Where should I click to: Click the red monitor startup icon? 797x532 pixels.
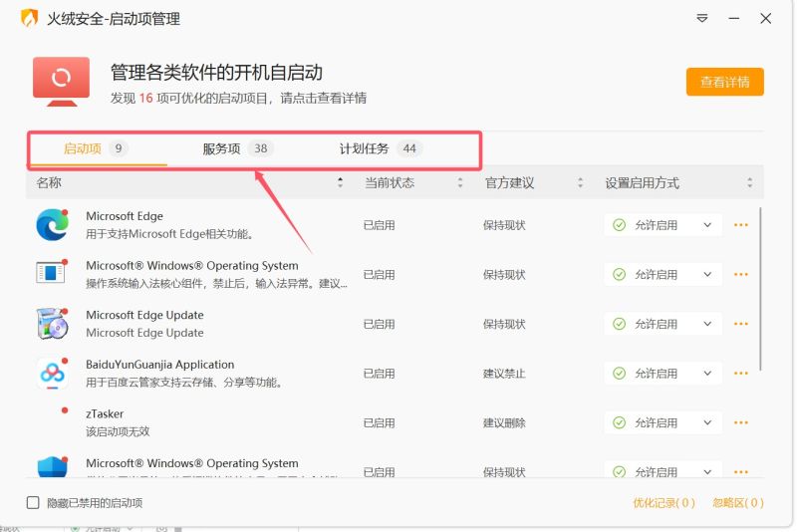(61, 82)
